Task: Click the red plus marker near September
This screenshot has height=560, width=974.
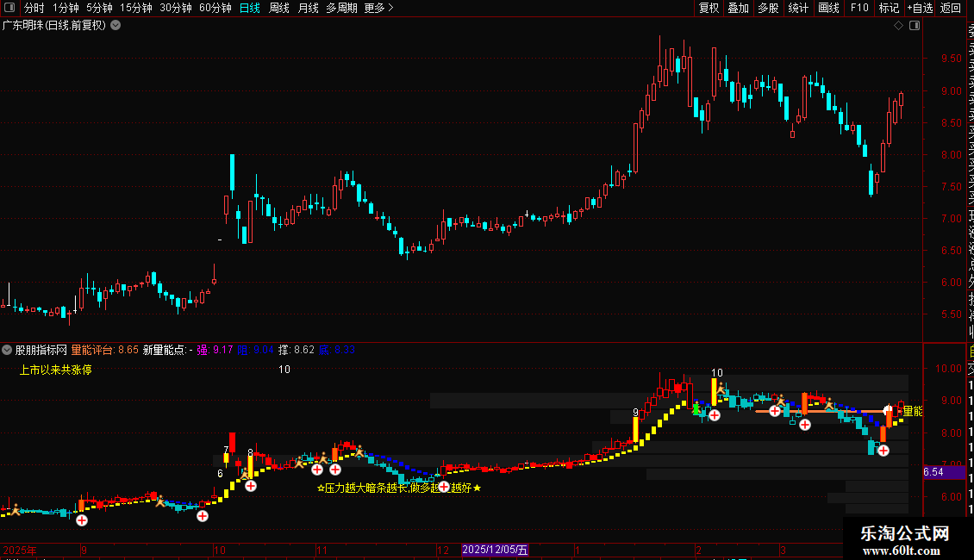Action: click(81, 520)
